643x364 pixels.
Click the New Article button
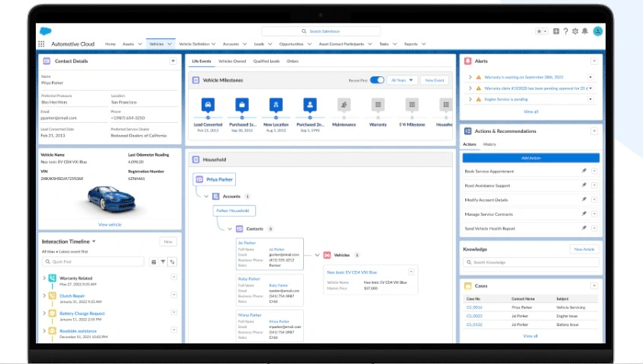[x=584, y=250]
